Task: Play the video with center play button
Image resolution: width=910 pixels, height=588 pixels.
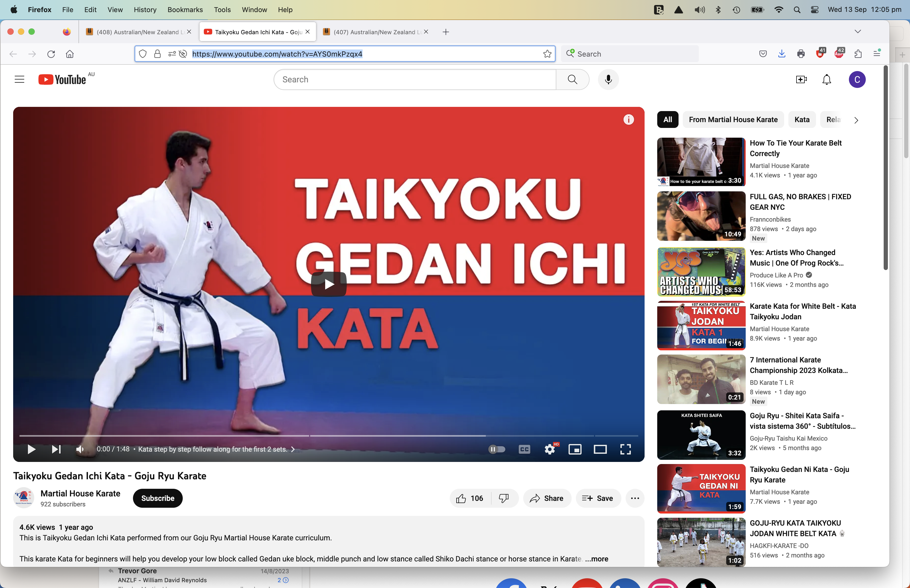Action: tap(329, 284)
